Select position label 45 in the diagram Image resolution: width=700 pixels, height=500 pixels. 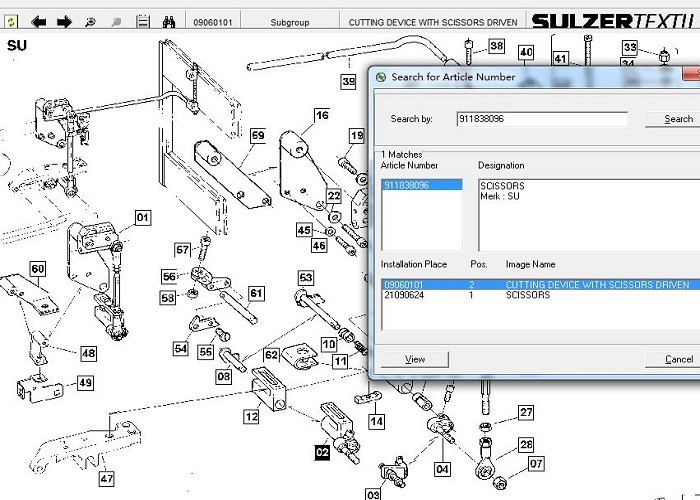[x=304, y=230]
